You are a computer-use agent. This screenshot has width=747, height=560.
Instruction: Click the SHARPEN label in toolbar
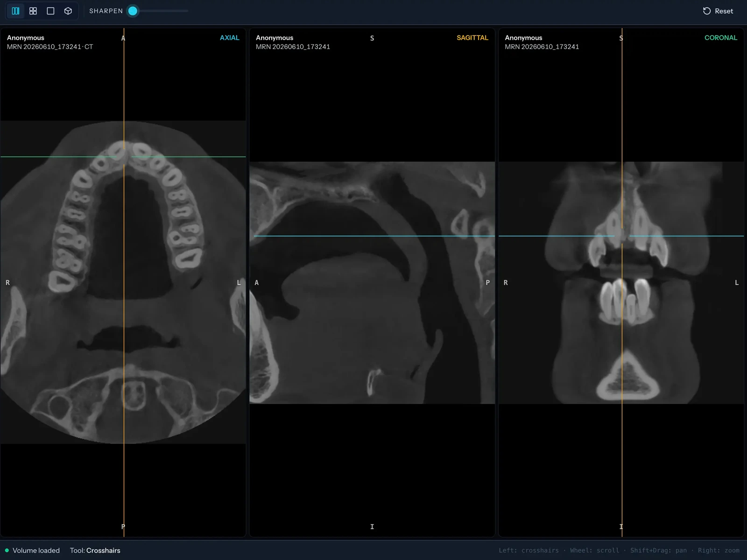pos(106,11)
